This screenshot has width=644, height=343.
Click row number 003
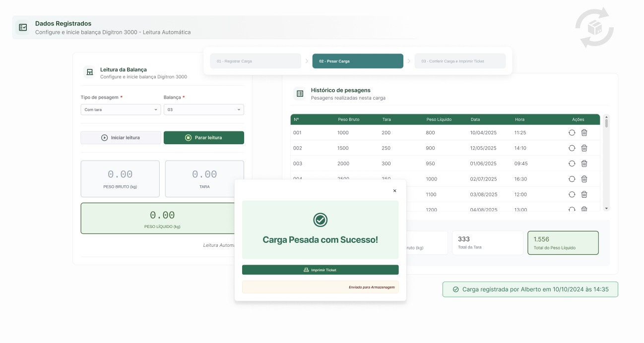pos(297,164)
